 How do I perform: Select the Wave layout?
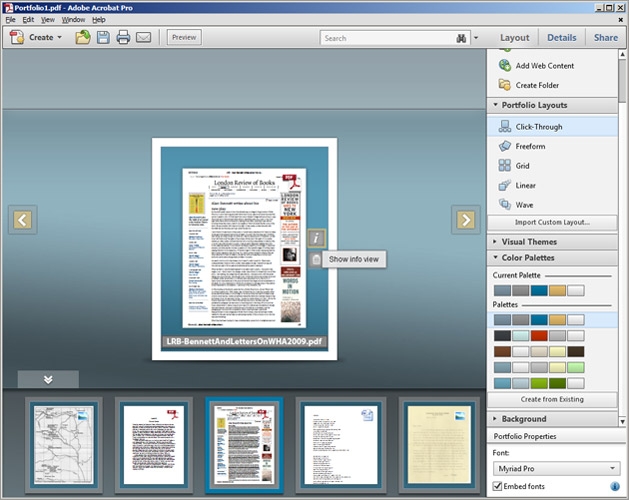tap(552, 205)
